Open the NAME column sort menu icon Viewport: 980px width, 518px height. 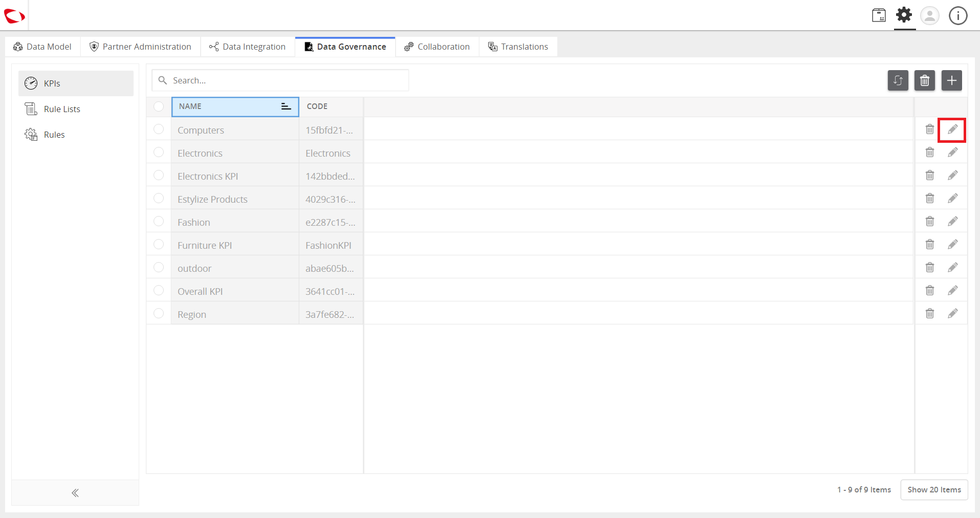point(286,106)
